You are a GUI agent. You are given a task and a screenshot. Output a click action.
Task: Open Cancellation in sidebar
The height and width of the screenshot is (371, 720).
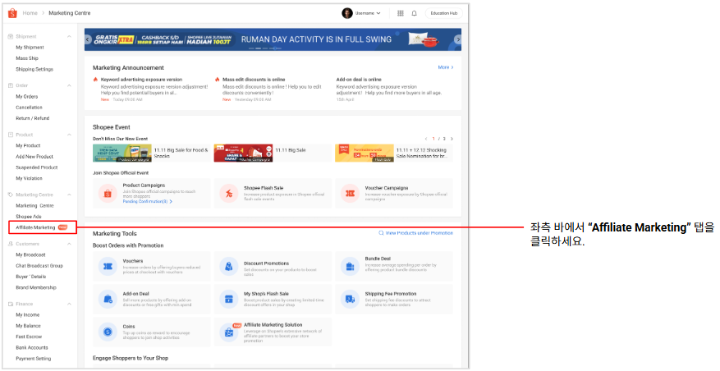(x=29, y=107)
